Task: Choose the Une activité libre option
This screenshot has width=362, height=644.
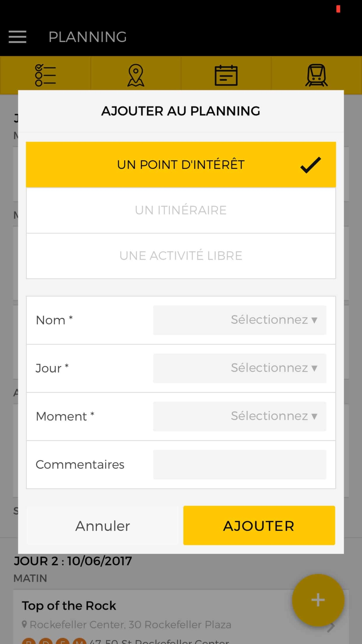Action: pos(181,256)
